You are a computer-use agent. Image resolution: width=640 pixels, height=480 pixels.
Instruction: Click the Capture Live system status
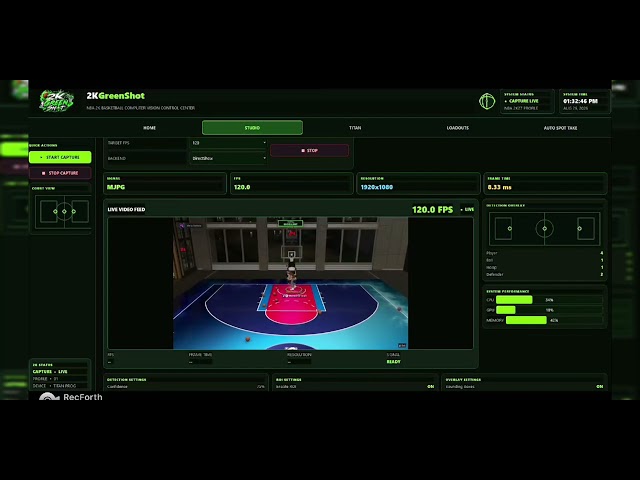pyautogui.click(x=524, y=101)
